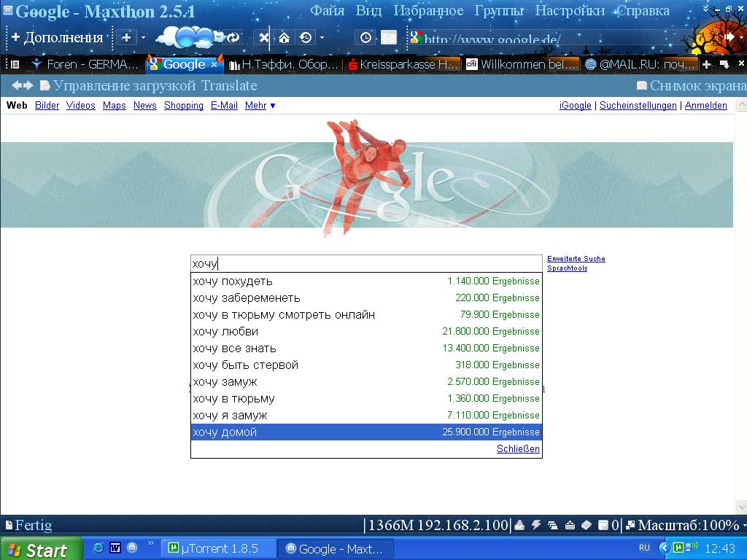Open the tab list icon left of the tabs
This screenshot has width=747, height=560.
tap(15, 64)
